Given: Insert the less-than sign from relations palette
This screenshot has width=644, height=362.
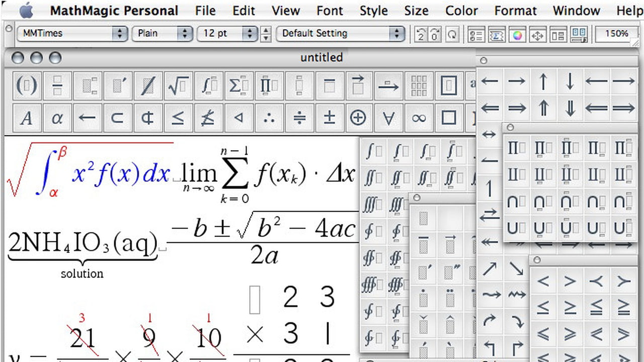Looking at the screenshot, I should [543, 281].
